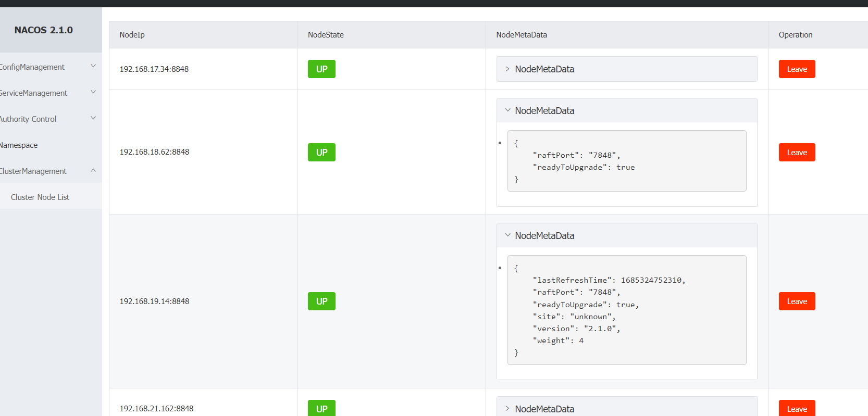Click Leave for node 192.168.18.62:8848

(797, 152)
